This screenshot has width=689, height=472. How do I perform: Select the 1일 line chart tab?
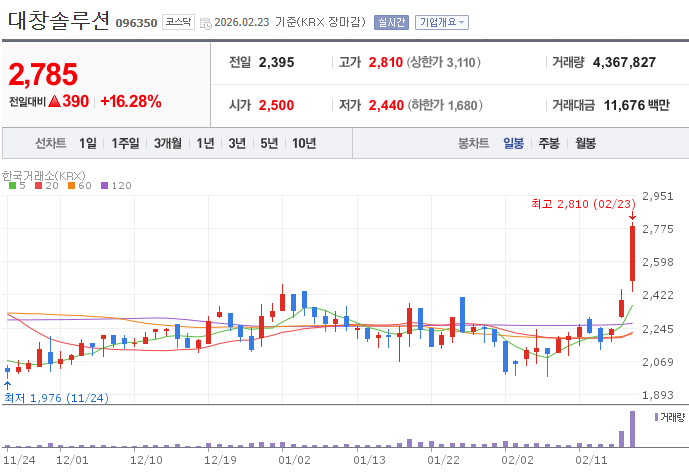click(88, 143)
